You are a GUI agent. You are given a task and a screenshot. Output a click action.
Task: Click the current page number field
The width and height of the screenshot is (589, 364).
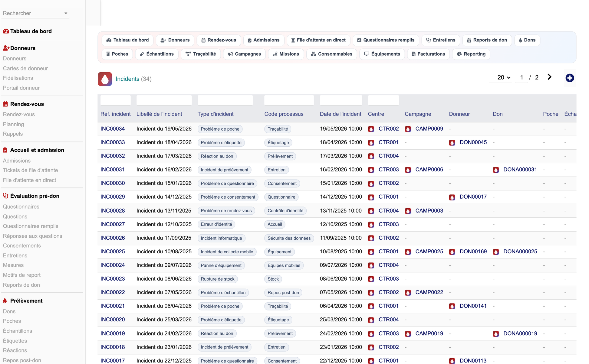(x=522, y=77)
